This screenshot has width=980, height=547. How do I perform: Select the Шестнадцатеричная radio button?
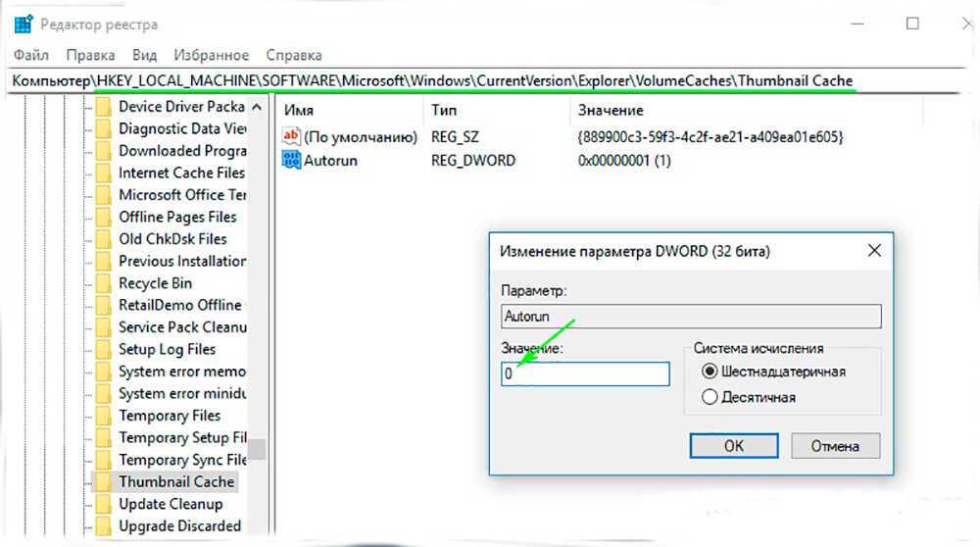pos(710,372)
